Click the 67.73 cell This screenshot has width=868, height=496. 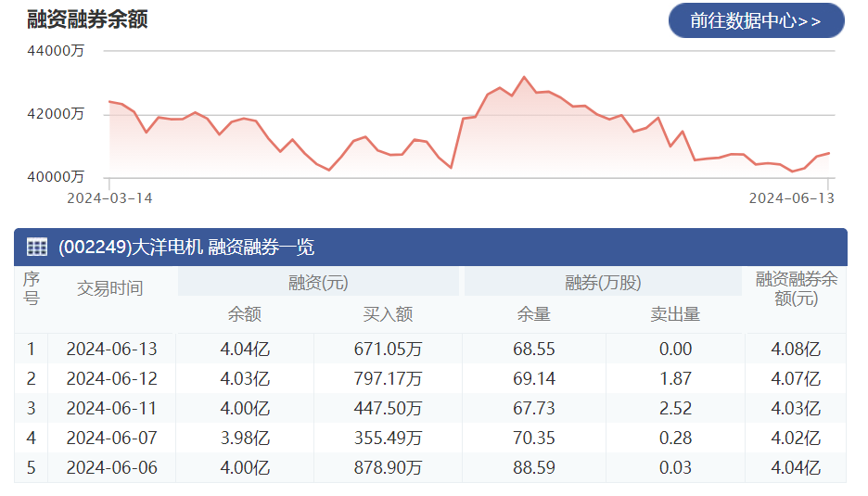click(533, 409)
